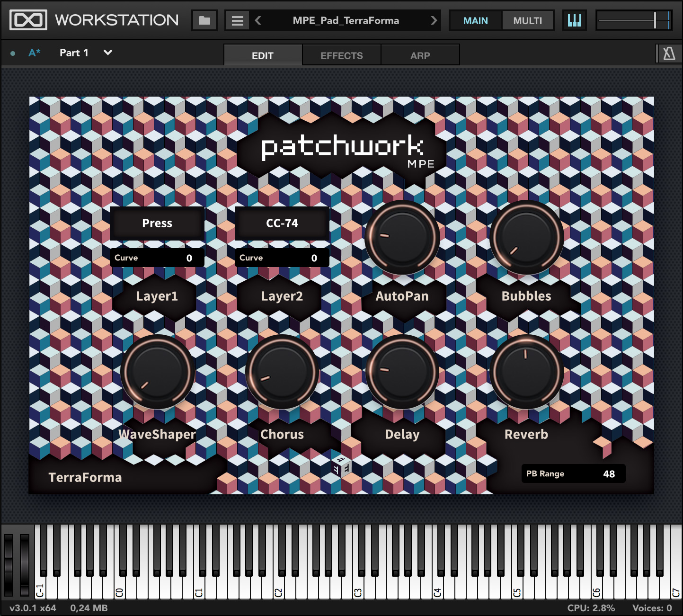Open the hamburger menu icon
Viewport: 683px width, 616px height.
tap(237, 20)
